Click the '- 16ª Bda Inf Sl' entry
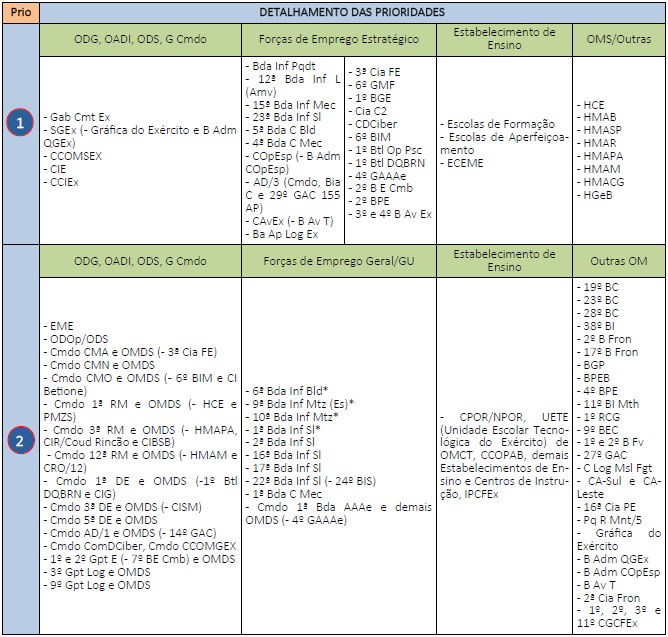The image size is (668, 637). click(283, 455)
